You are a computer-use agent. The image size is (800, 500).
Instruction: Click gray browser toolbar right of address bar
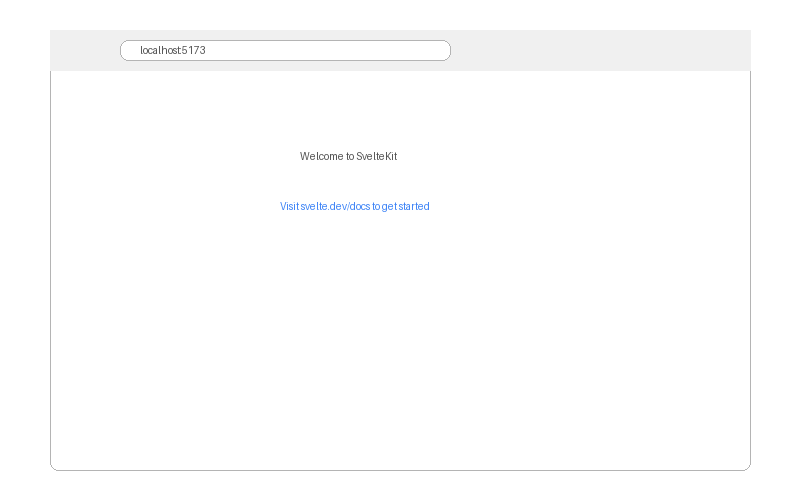[x=600, y=50]
